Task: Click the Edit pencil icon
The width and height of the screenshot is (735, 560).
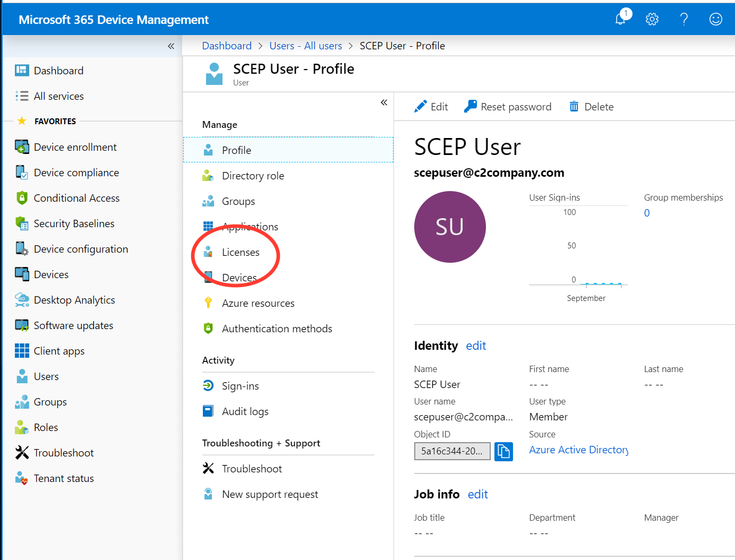Action: [x=421, y=106]
